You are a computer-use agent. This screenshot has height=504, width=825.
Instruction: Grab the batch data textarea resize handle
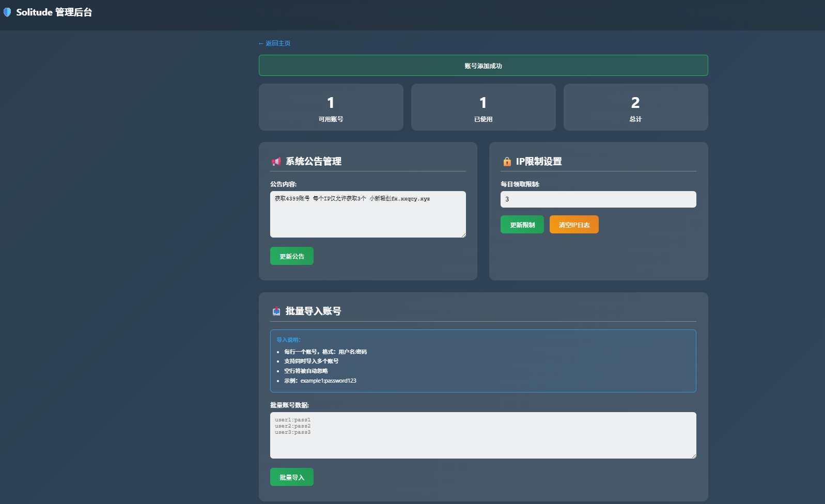coord(694,456)
